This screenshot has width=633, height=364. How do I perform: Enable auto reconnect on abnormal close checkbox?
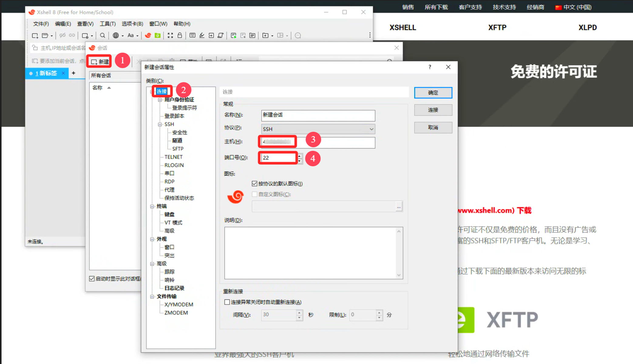(x=227, y=302)
